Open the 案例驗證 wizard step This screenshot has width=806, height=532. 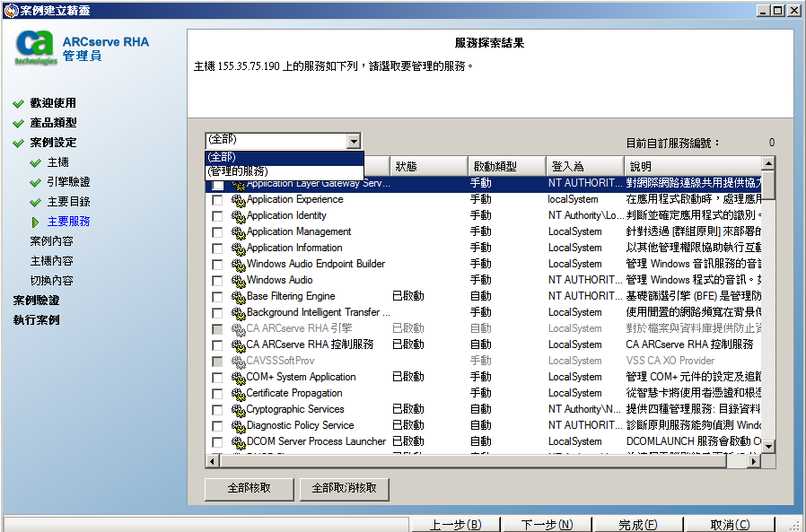point(37,301)
